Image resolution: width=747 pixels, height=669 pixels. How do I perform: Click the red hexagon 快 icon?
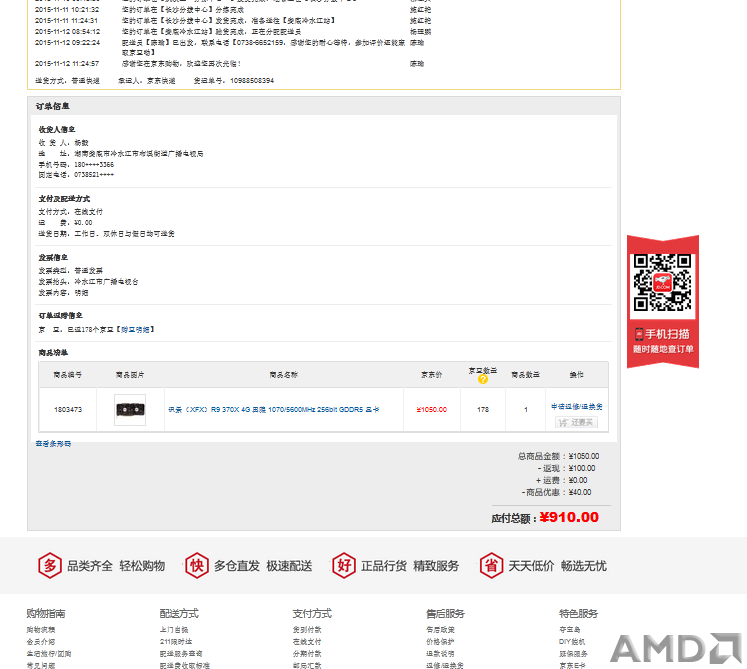point(197,566)
